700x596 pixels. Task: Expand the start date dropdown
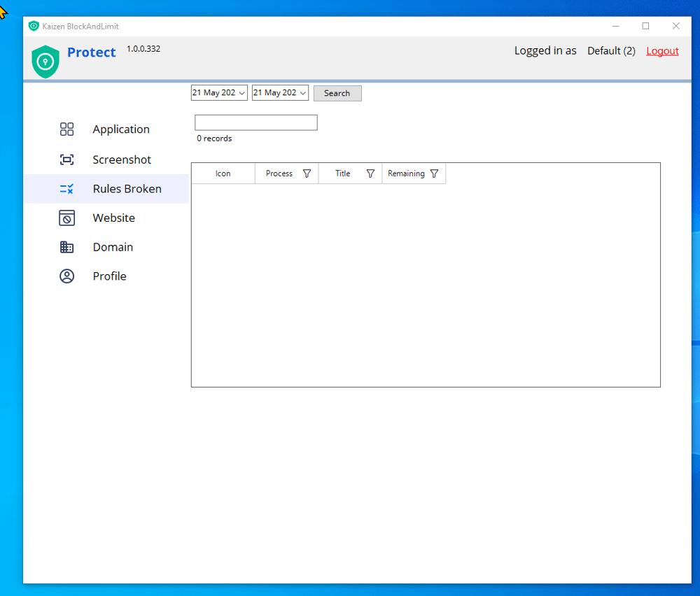coord(242,93)
